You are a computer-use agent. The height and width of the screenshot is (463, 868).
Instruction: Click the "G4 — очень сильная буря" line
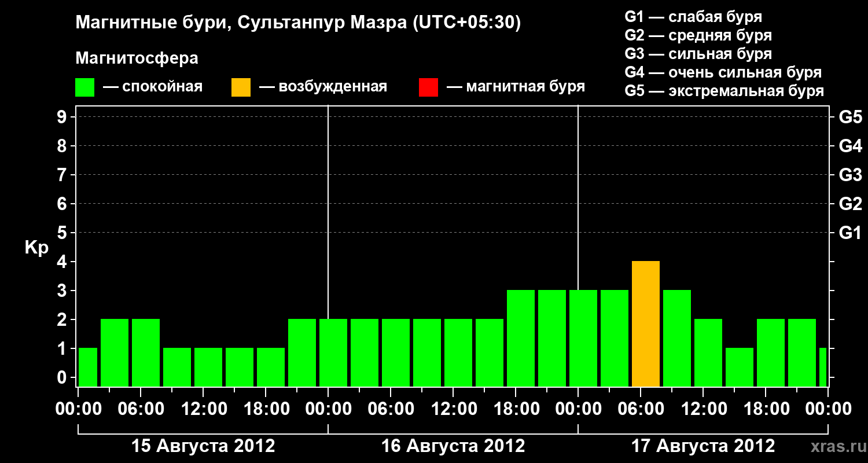pos(723,72)
